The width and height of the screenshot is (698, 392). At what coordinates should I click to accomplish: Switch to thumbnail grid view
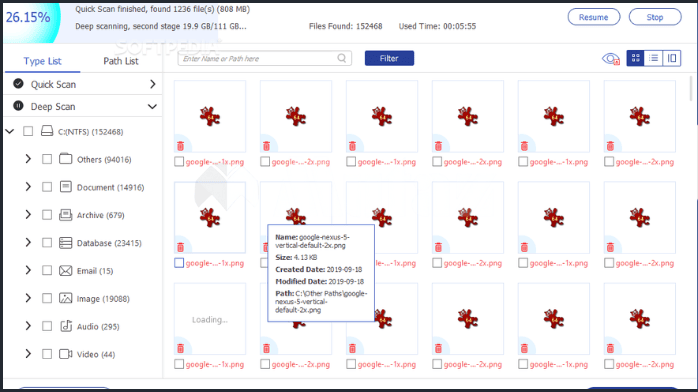click(635, 58)
